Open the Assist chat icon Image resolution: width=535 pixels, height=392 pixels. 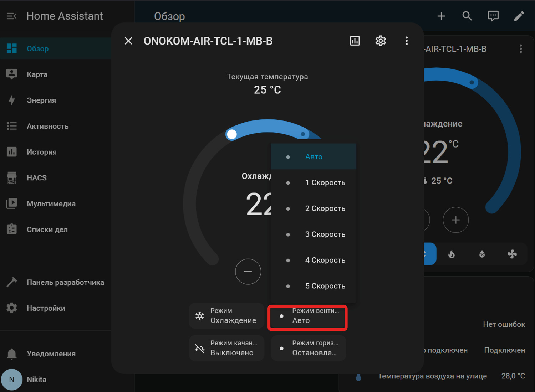(x=493, y=16)
